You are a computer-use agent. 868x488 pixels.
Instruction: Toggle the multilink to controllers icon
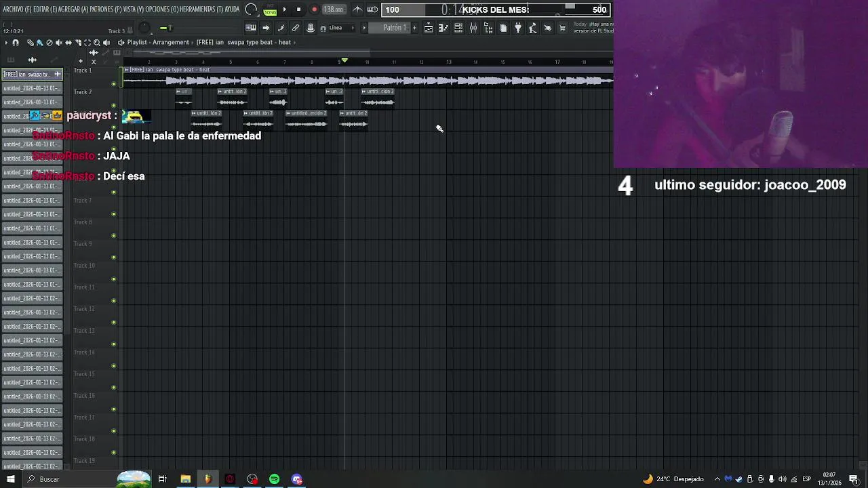tap(296, 28)
